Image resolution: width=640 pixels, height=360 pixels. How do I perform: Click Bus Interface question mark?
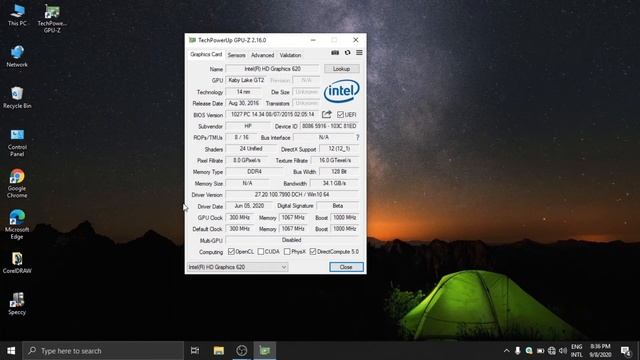click(358, 138)
